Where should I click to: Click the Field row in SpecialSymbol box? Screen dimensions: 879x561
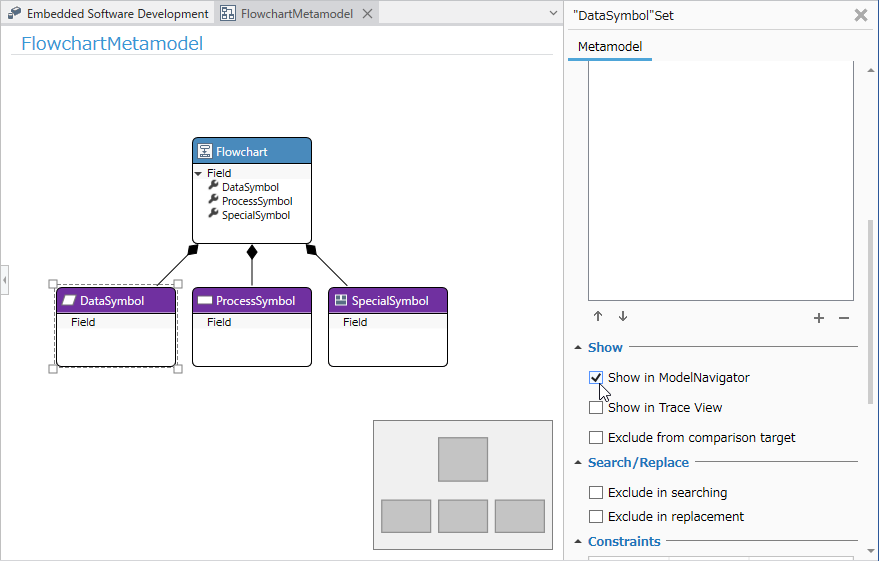[x=388, y=322]
